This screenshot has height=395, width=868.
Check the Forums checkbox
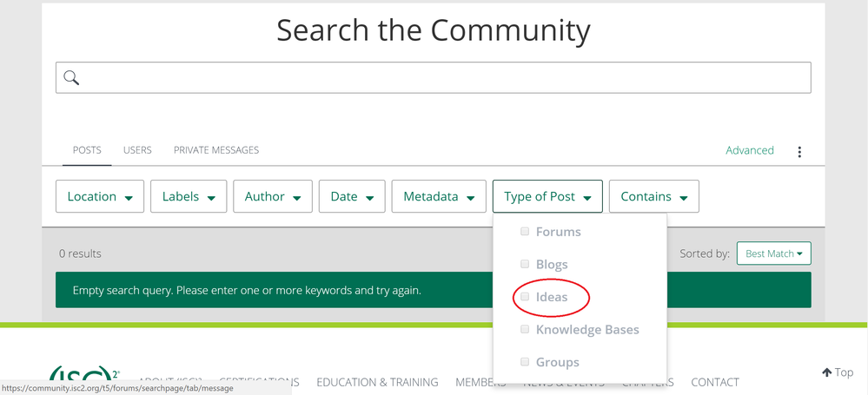525,232
